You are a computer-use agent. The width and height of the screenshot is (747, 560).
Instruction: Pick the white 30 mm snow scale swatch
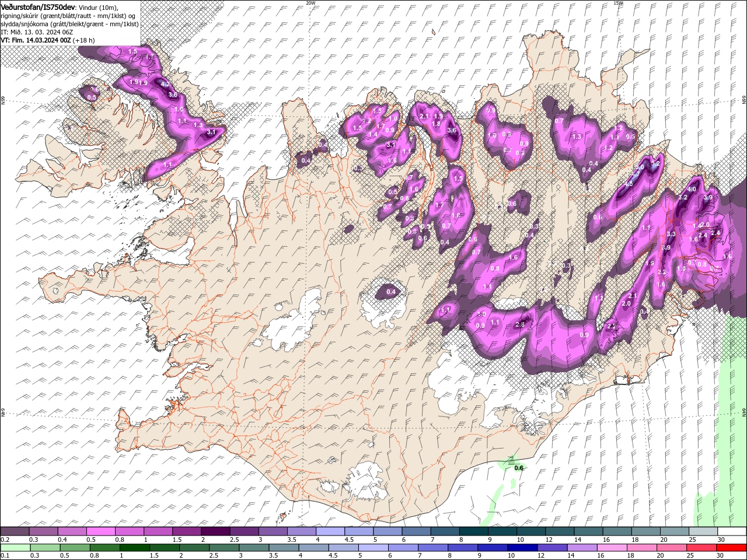pos(731,531)
